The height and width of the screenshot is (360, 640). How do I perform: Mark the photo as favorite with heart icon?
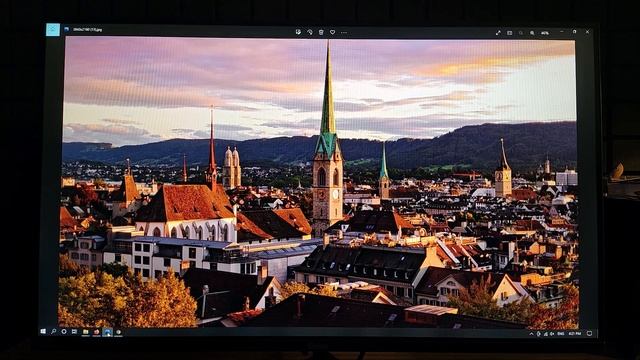click(333, 32)
